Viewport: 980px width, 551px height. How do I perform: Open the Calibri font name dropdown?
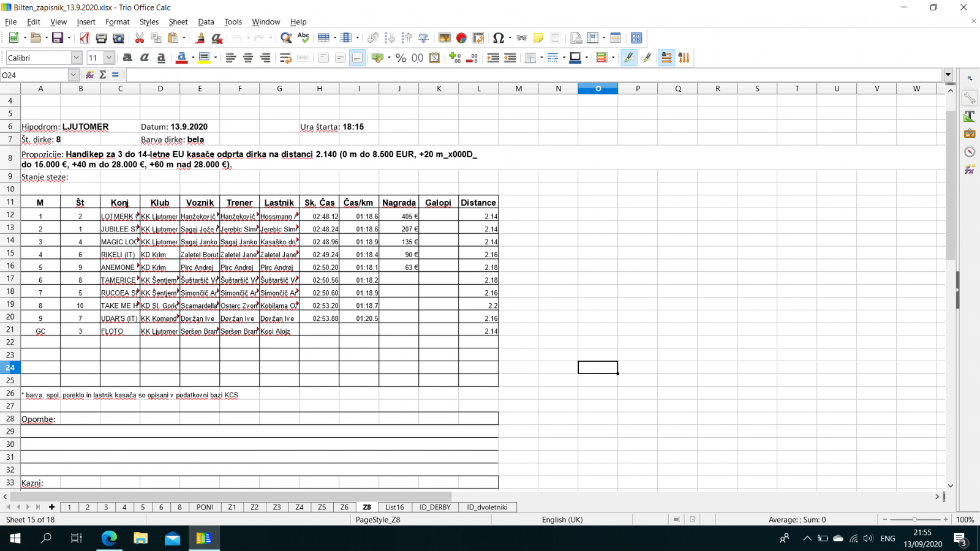pyautogui.click(x=76, y=58)
